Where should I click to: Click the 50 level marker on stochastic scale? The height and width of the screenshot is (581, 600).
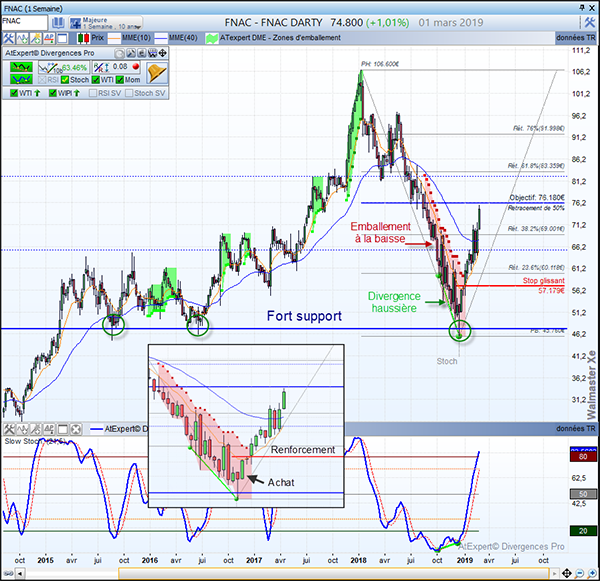[x=583, y=494]
